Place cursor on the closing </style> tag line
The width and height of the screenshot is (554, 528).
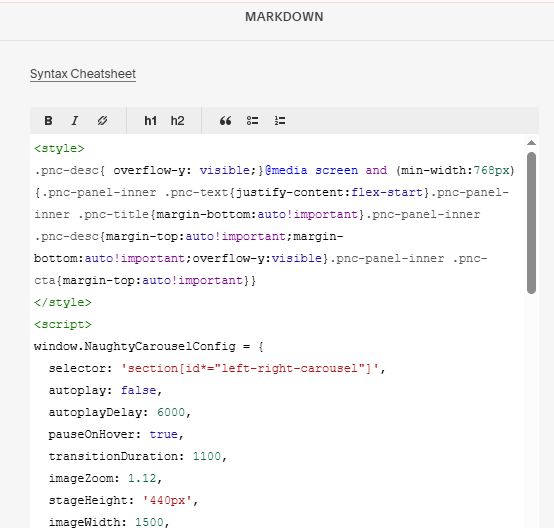(x=63, y=303)
